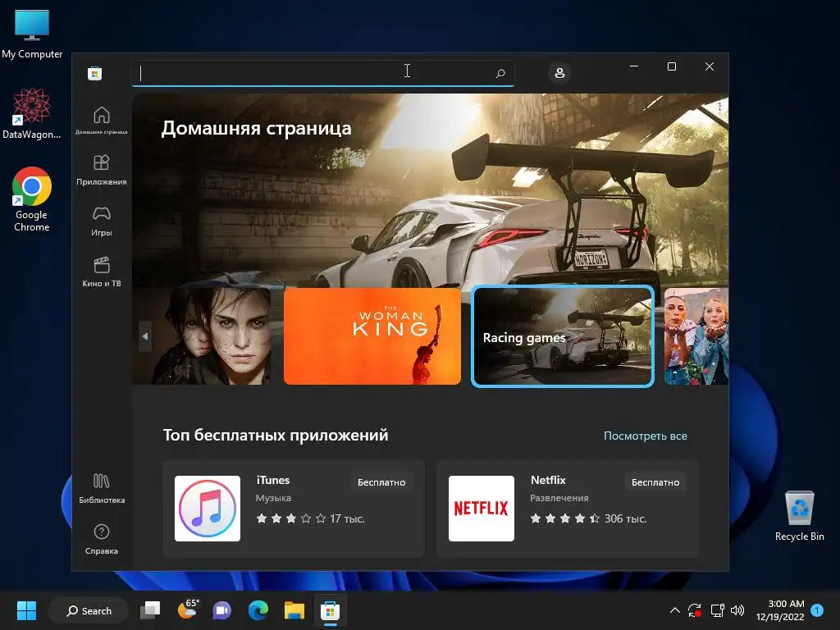Click previous arrow on carousel
This screenshot has width=840, height=630.
point(145,336)
